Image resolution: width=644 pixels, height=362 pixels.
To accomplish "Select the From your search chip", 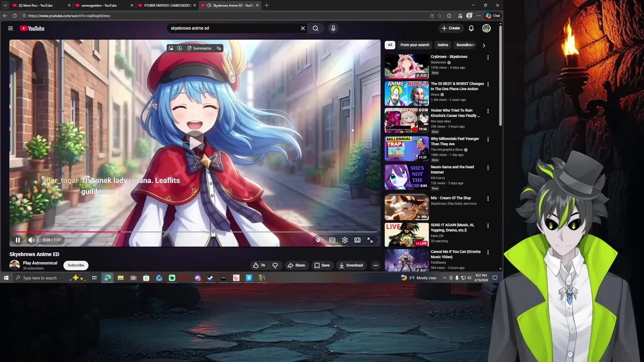I will pos(415,45).
